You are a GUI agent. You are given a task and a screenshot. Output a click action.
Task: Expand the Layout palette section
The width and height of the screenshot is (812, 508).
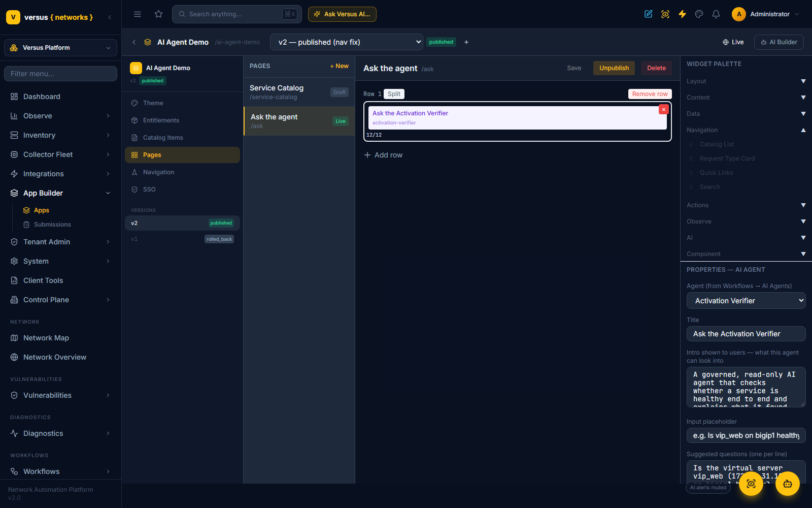(x=746, y=81)
